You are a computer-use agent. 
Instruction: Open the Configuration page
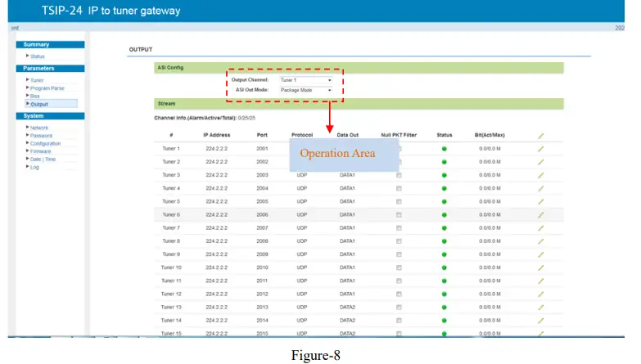pos(45,143)
